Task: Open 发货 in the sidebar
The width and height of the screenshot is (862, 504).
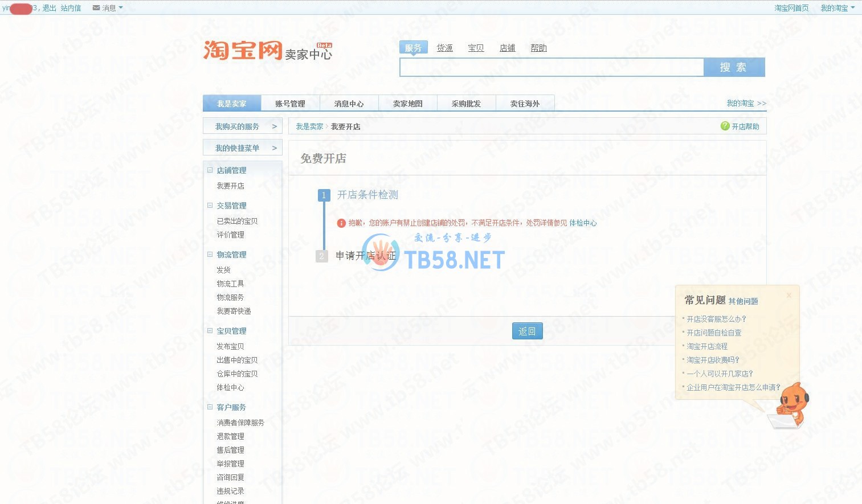Action: [224, 270]
